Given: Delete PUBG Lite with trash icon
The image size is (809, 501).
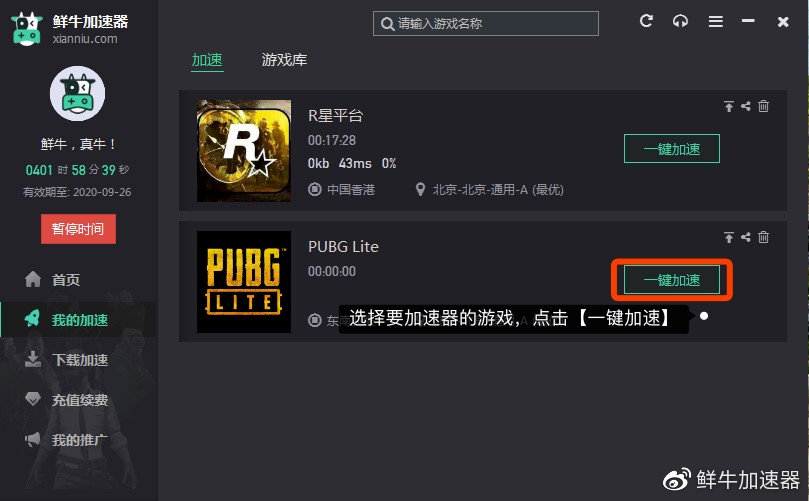Looking at the screenshot, I should point(763,237).
